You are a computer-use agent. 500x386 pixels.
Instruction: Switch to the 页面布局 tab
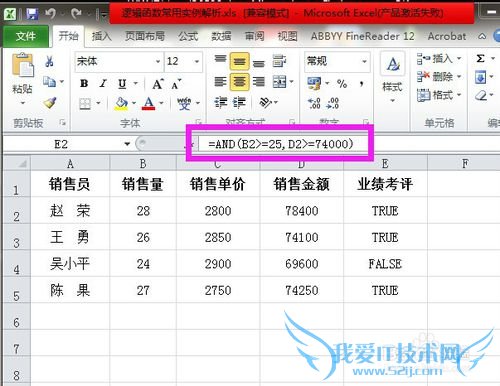tap(145, 36)
